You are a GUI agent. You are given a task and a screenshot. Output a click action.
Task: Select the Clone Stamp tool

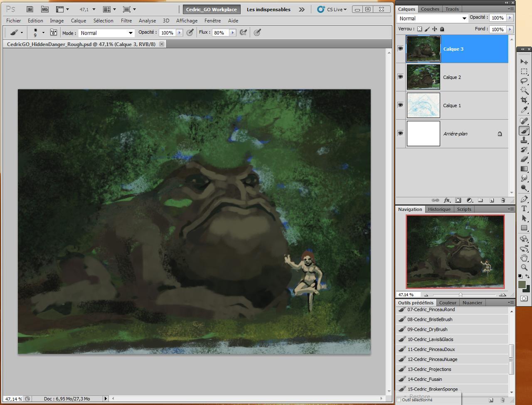click(524, 140)
